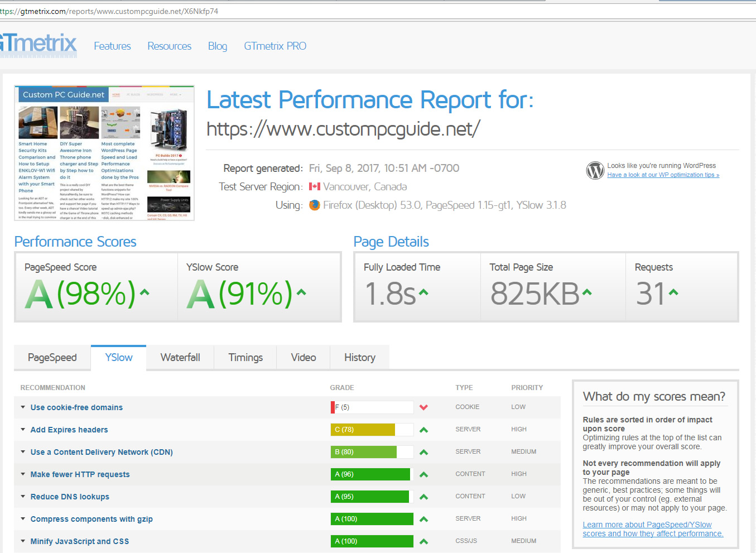Click the RECOMMENDATION column header
Image resolution: width=756 pixels, height=553 pixels.
tap(53, 388)
